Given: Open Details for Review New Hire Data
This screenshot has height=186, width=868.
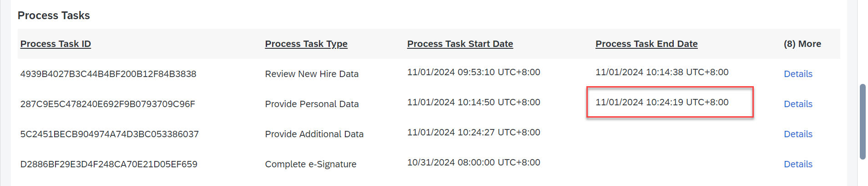Looking at the screenshot, I should (x=798, y=74).
